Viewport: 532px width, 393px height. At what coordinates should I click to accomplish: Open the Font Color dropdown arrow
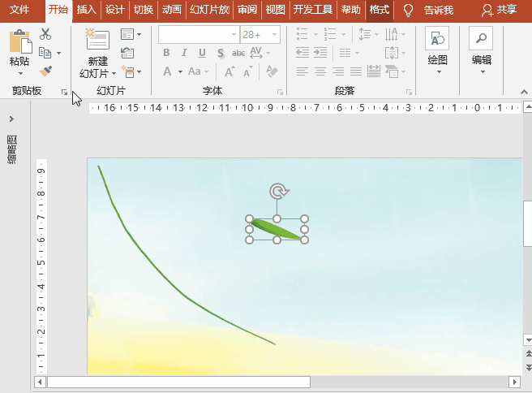180,71
